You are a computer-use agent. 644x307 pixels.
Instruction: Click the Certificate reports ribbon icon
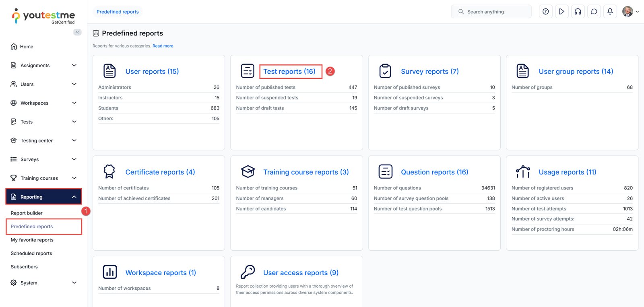[109, 172]
